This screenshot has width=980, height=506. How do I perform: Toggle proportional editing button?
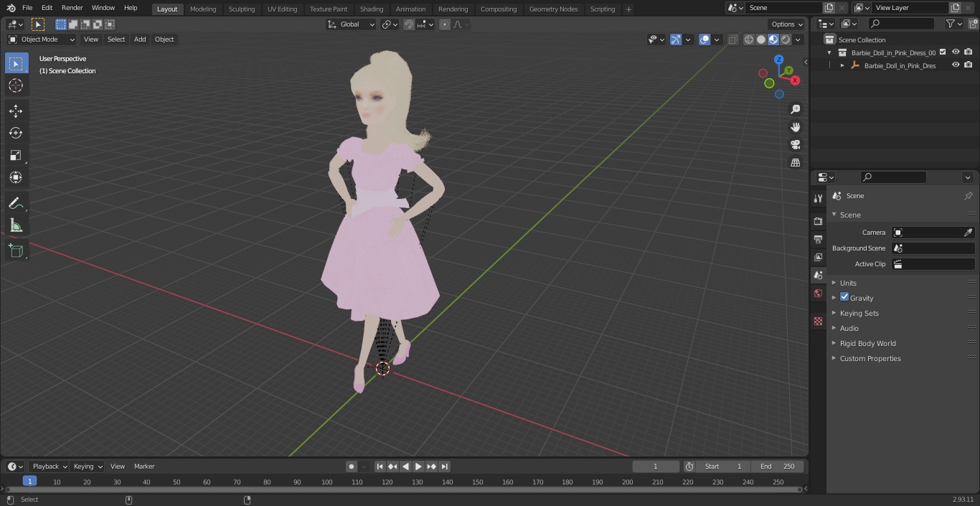[x=445, y=24]
